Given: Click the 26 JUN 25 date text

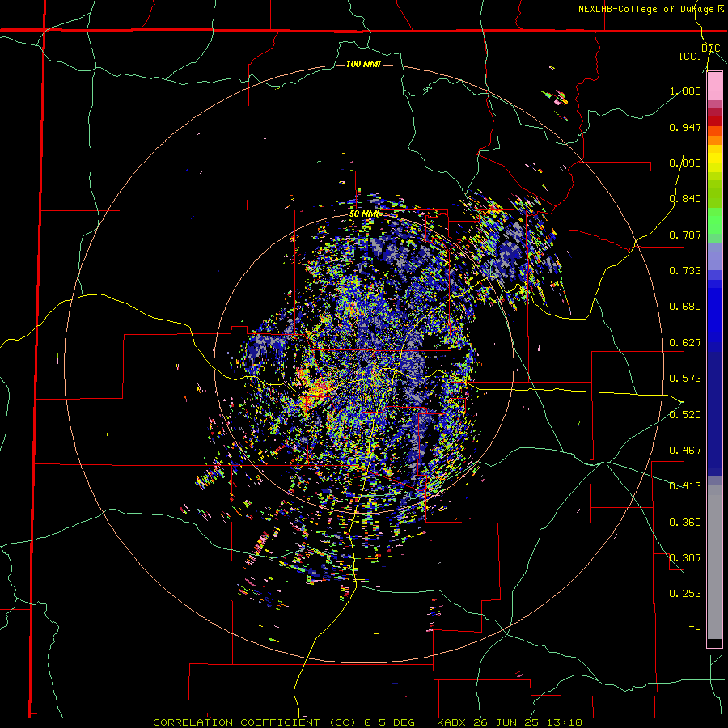Looking at the screenshot, I should tap(507, 722).
